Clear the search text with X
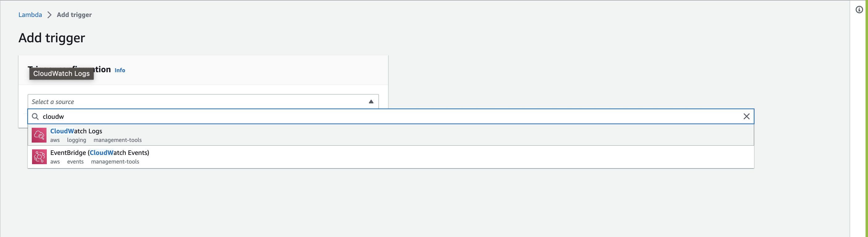The height and width of the screenshot is (237, 868). [x=746, y=116]
